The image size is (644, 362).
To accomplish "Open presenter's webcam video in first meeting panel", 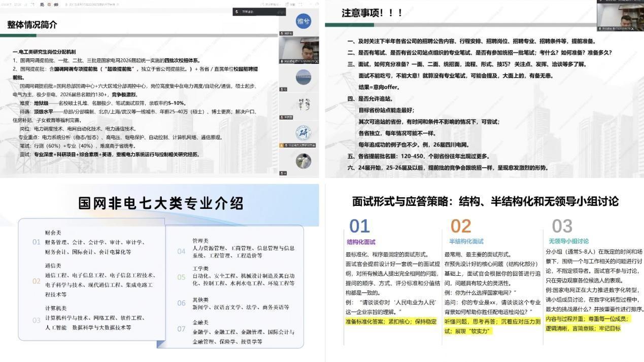I will pos(299,50).
